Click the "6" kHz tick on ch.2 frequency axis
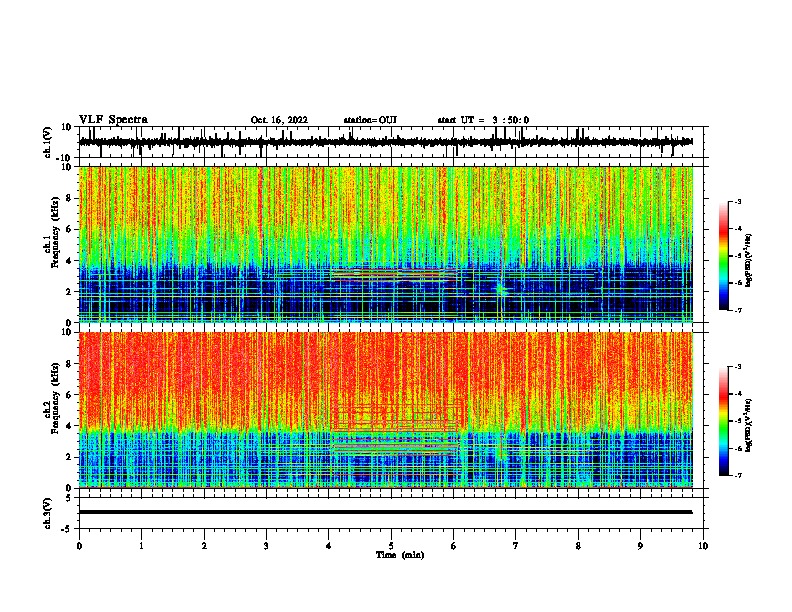This screenshot has height=612, width=792. tap(70, 395)
